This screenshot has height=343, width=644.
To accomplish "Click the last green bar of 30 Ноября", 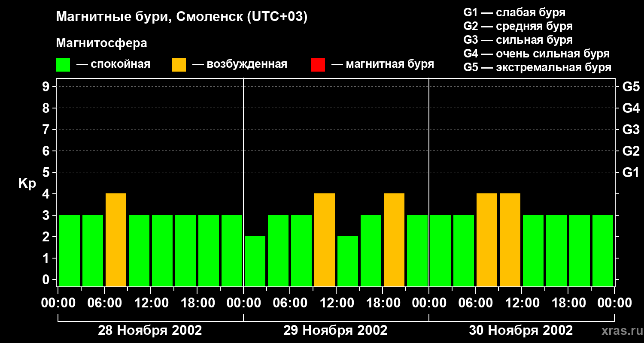I will [603, 250].
